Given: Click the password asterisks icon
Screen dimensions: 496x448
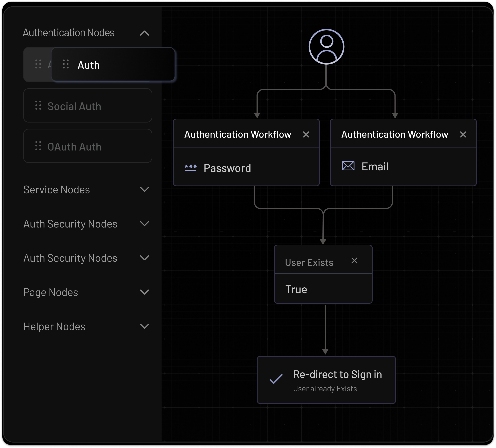Looking at the screenshot, I should point(191,168).
